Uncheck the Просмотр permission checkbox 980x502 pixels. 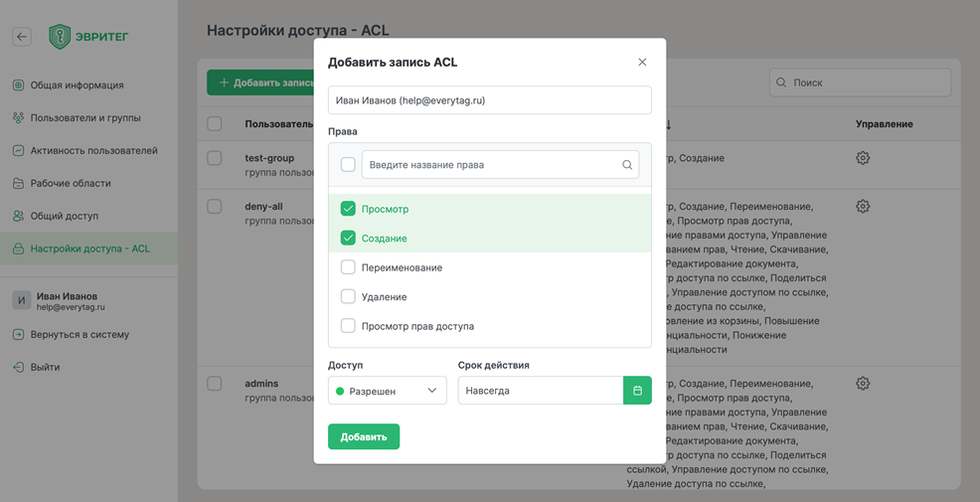[348, 209]
